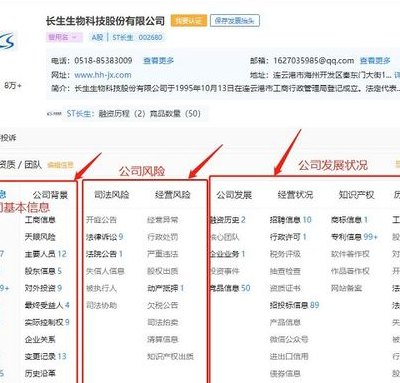Viewport: 400px width, 383px height.
Task: Click 失信人信息 item
Action: pyautogui.click(x=105, y=271)
